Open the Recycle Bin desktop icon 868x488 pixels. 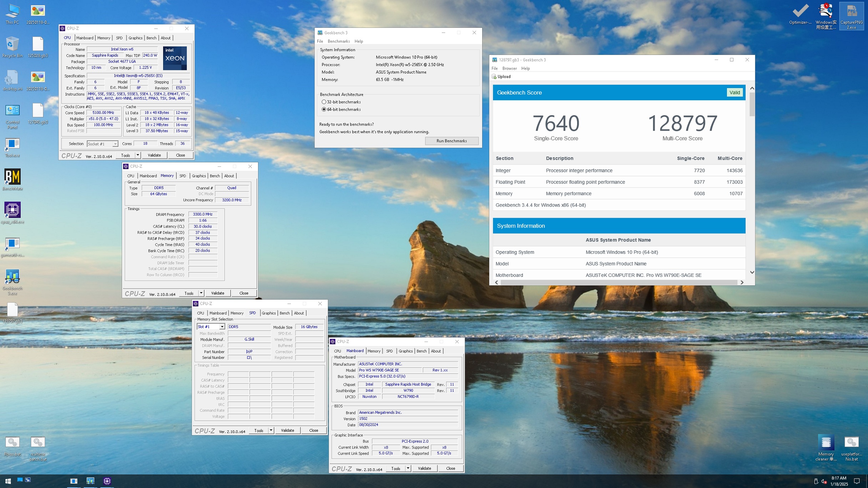pos(12,47)
